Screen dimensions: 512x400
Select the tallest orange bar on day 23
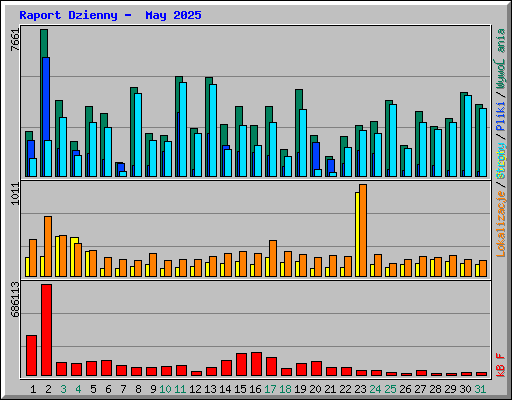pos(363,230)
